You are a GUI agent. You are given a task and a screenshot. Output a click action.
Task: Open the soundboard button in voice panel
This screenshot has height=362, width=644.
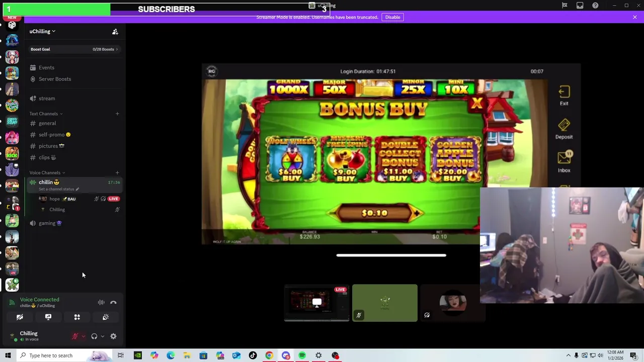pyautogui.click(x=106, y=317)
